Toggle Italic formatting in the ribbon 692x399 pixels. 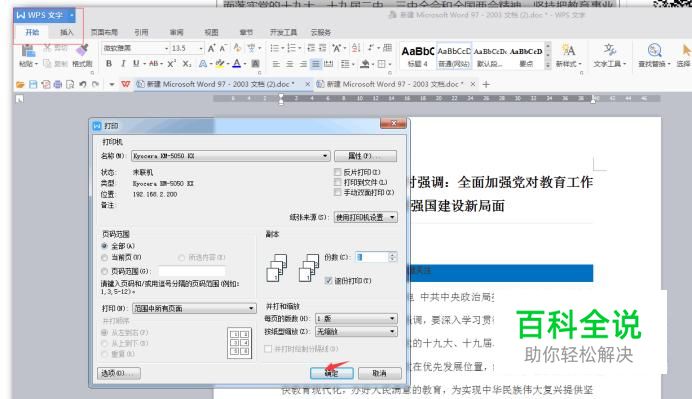(123, 64)
